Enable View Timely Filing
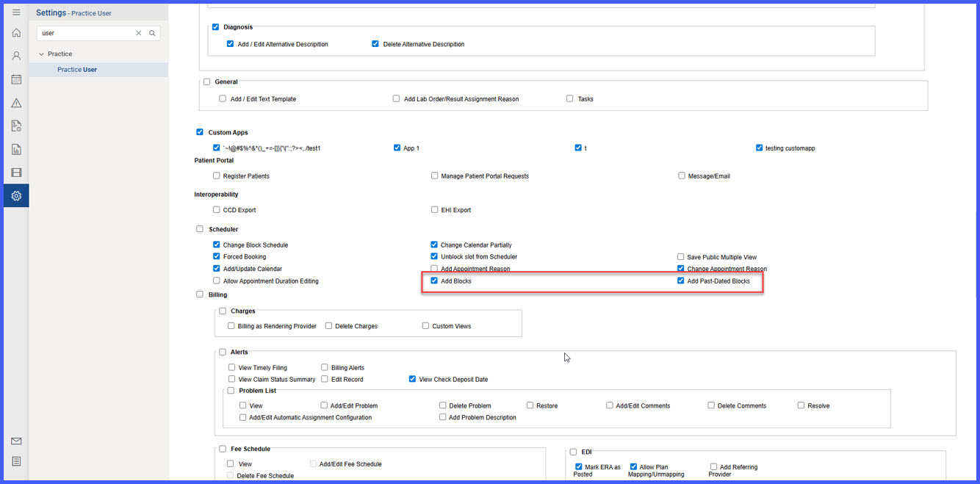The image size is (980, 484). (231, 367)
